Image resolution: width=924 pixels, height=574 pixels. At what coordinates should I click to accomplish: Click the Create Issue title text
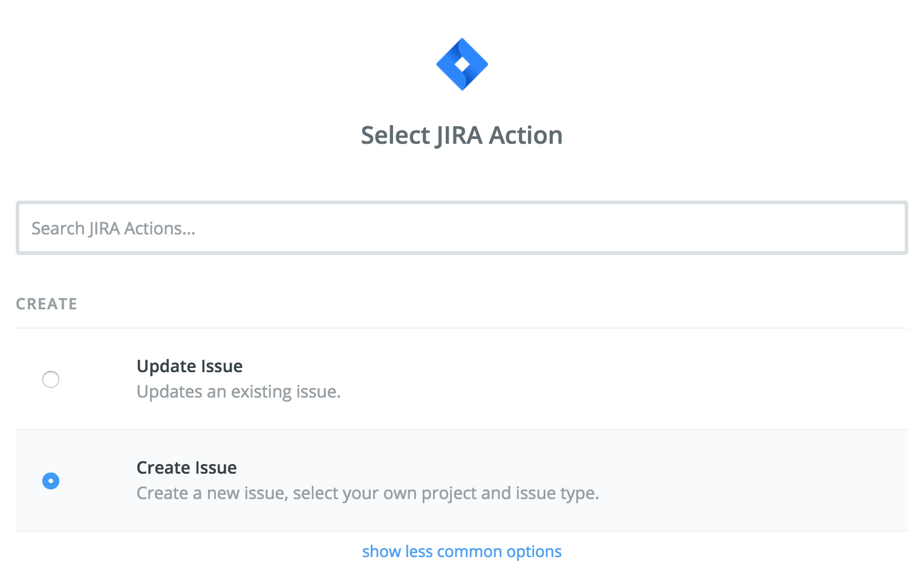point(186,468)
